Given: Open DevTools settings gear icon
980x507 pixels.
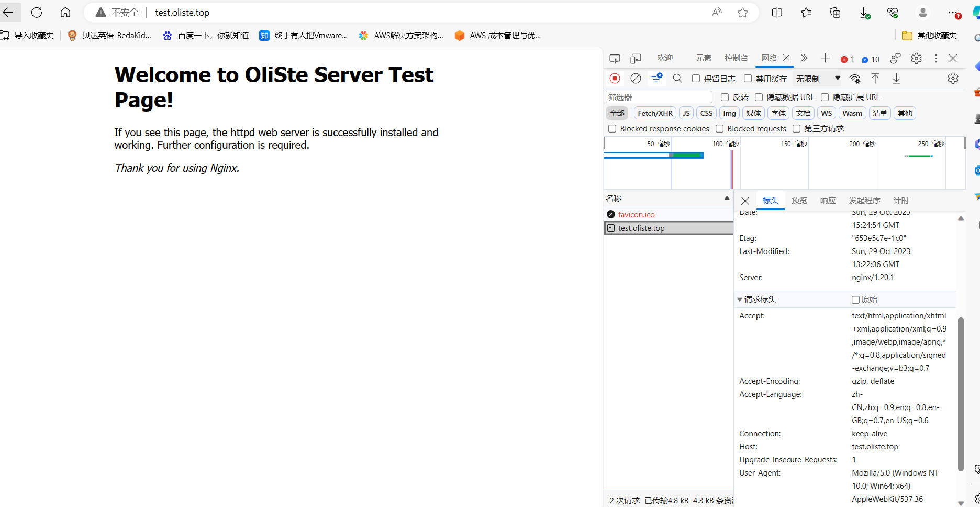Looking at the screenshot, I should 916,59.
